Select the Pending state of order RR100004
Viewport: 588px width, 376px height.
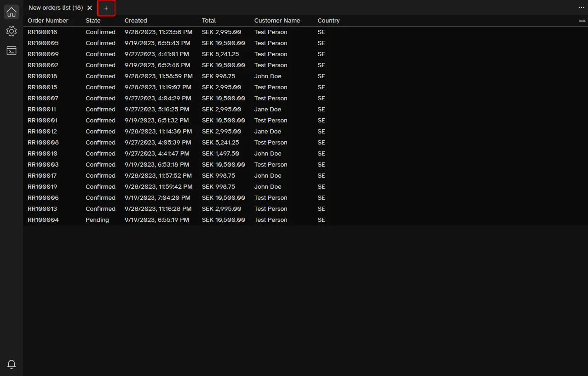coord(97,220)
